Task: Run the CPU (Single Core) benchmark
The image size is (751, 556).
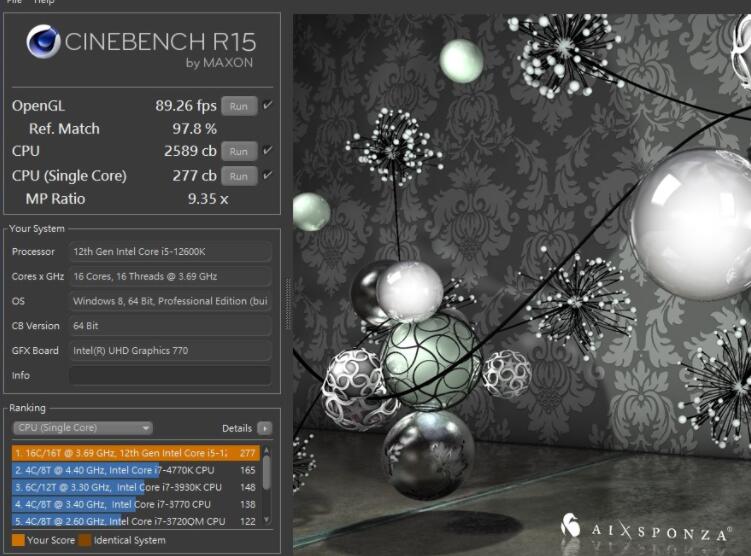Action: (x=238, y=176)
